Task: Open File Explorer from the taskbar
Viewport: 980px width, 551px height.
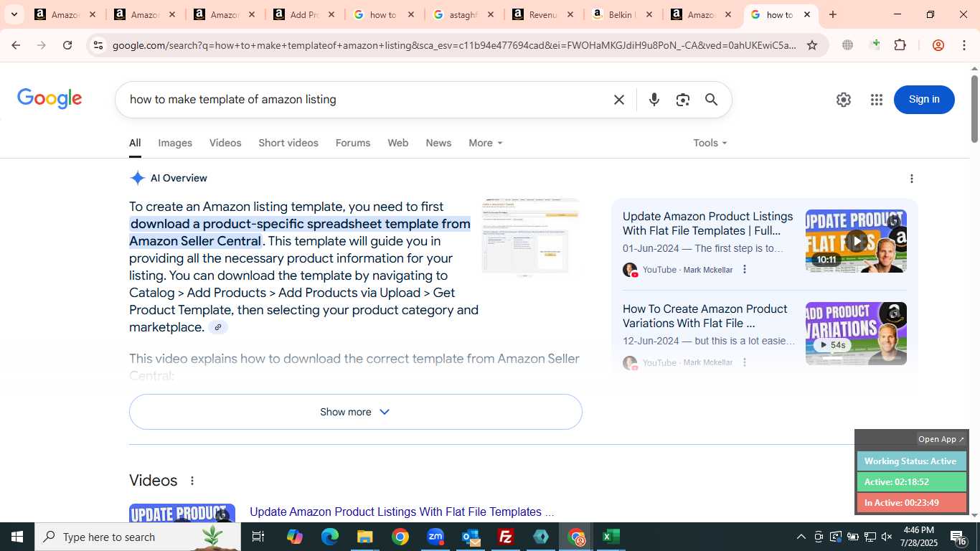Action: click(x=365, y=537)
